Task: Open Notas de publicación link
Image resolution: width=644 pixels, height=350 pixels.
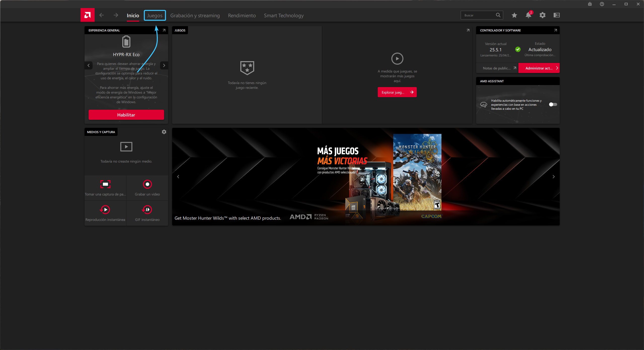Action: (x=497, y=68)
